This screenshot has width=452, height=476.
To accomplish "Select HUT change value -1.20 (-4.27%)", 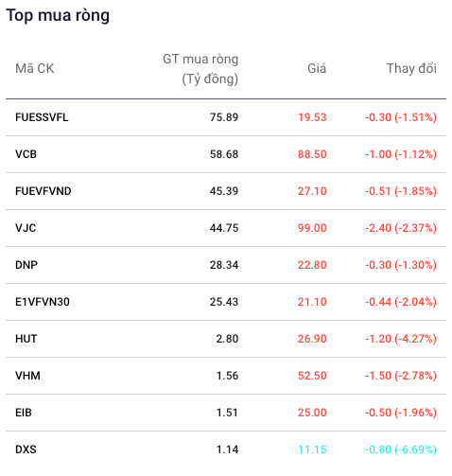I will coord(401,339).
